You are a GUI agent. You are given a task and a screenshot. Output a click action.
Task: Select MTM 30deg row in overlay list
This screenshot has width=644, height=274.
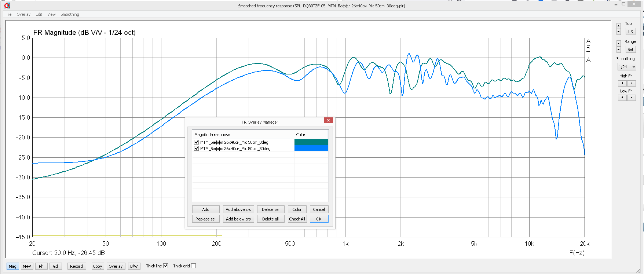point(235,149)
